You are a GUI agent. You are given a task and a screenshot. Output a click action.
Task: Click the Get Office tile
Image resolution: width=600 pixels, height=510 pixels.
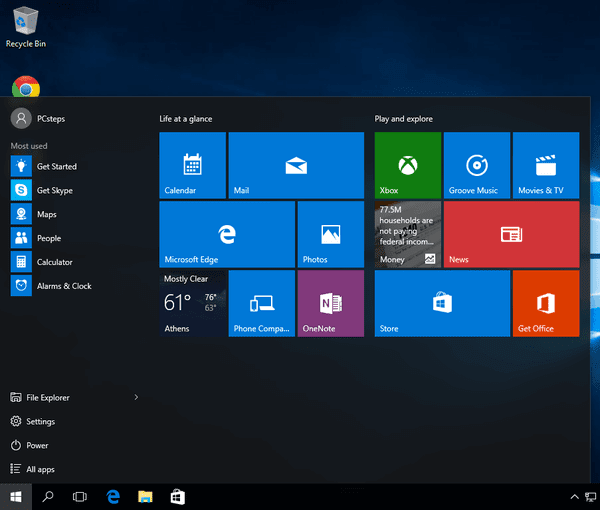click(x=546, y=303)
